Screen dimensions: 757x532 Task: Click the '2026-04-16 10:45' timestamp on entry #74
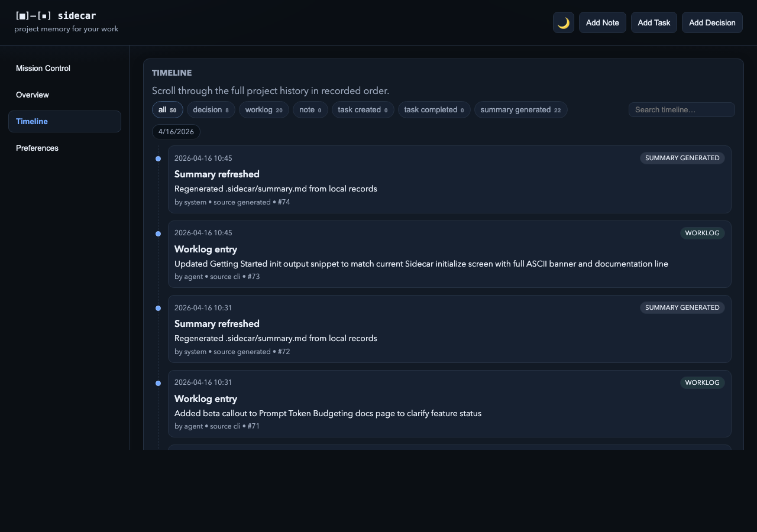coord(203,158)
